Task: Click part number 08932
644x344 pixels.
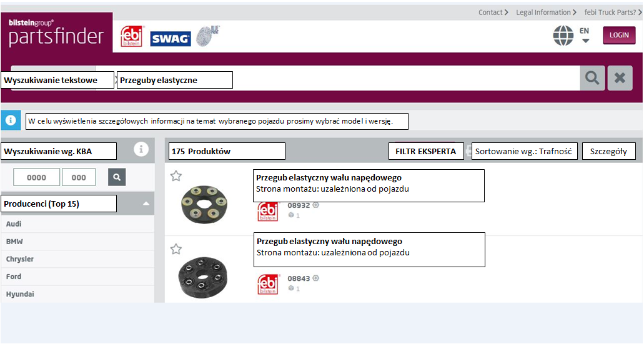Action: coord(299,205)
